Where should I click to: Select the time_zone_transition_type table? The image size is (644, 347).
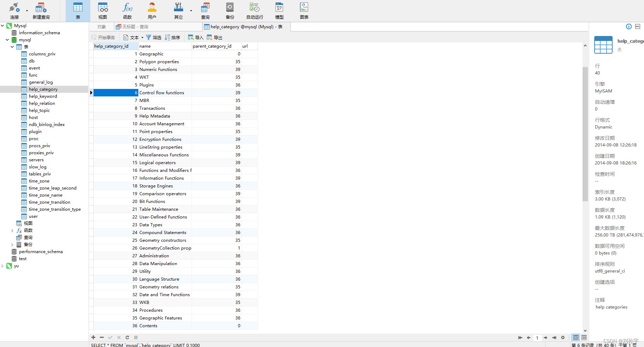55,209
